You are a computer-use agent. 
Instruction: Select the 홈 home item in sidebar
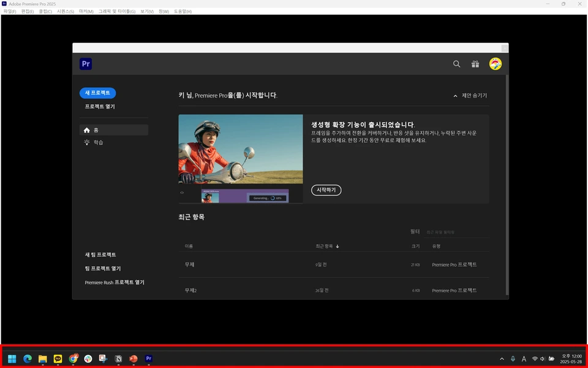pos(114,130)
